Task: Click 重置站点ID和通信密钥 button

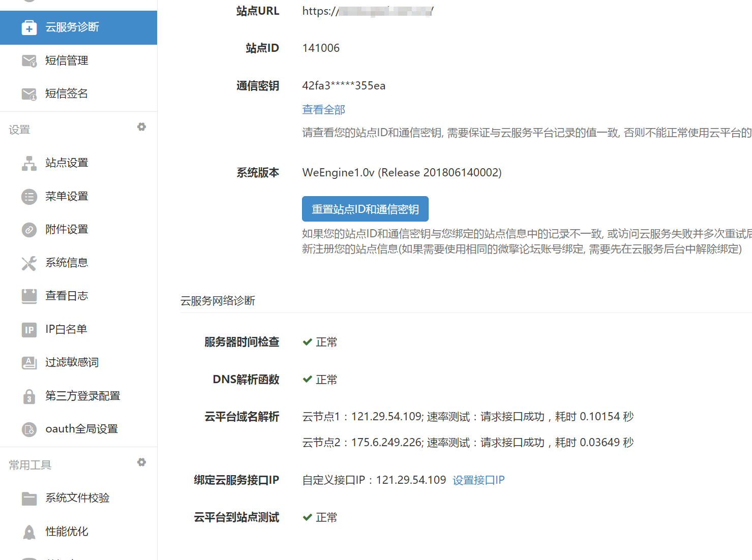Action: (365, 209)
